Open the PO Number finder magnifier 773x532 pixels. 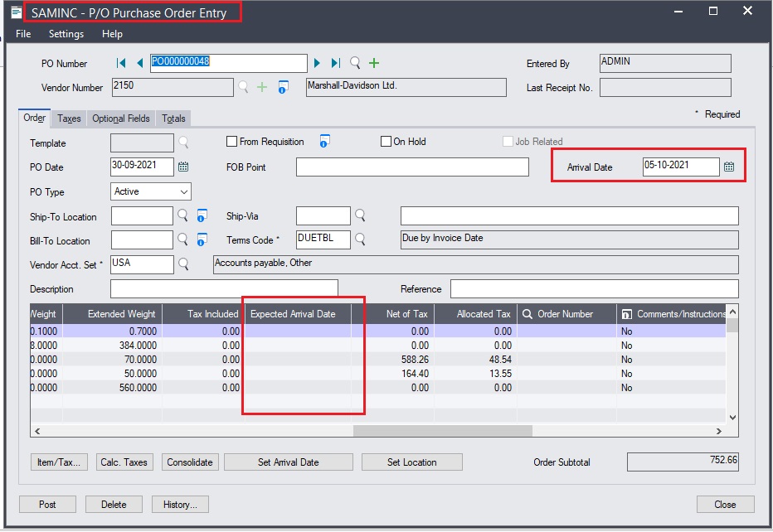coord(355,62)
